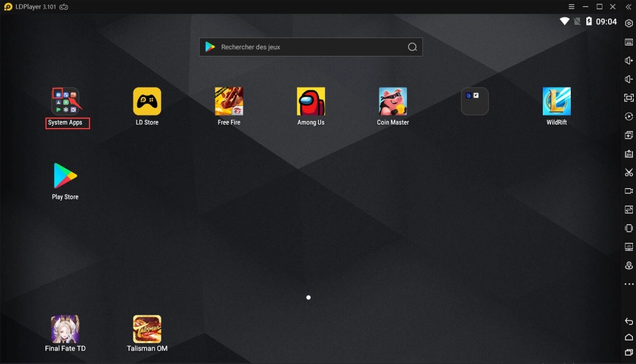Open Talisman OM game
The image size is (636, 364).
(x=147, y=329)
